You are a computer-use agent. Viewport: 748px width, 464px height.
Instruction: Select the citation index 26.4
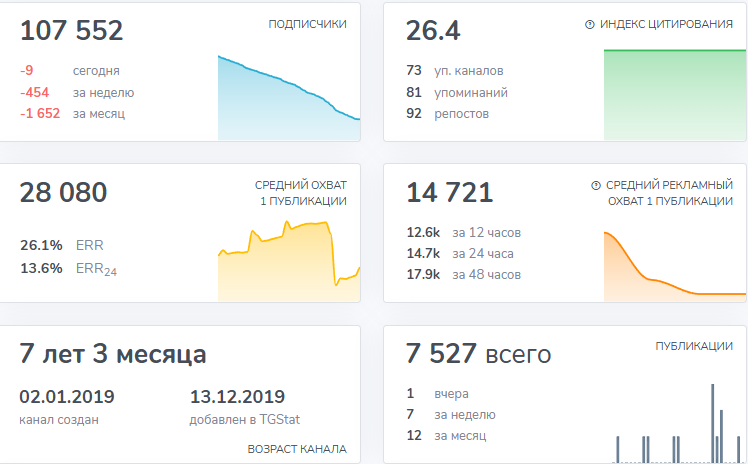click(x=433, y=31)
